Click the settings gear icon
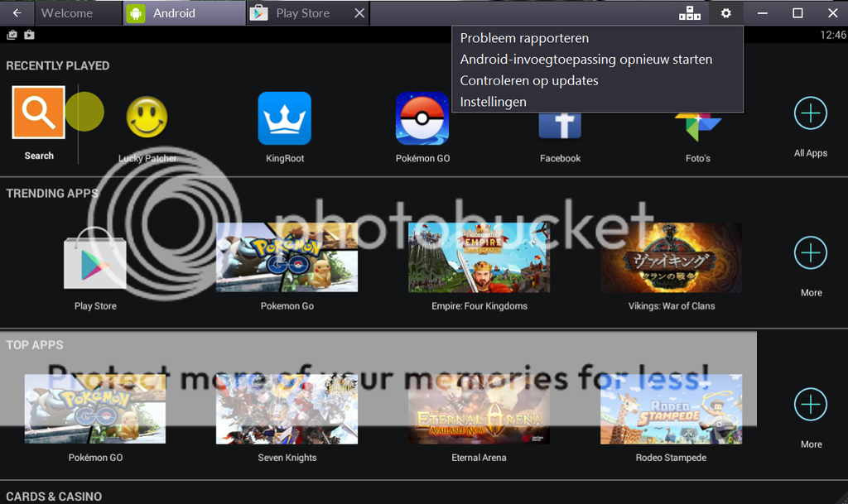 pos(726,13)
